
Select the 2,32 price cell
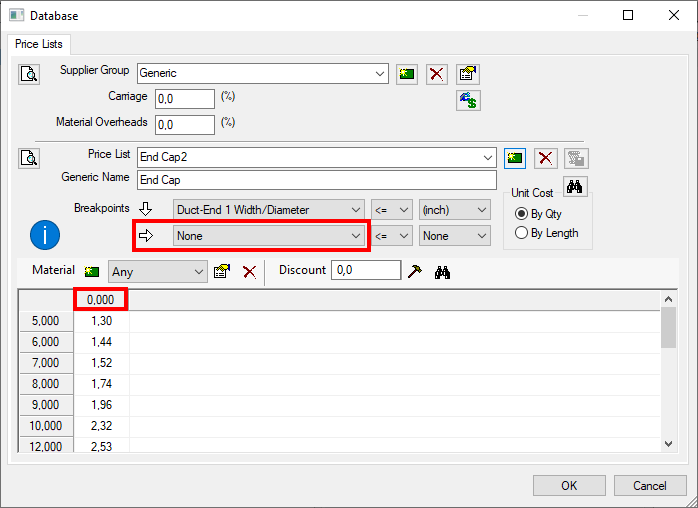pos(101,426)
